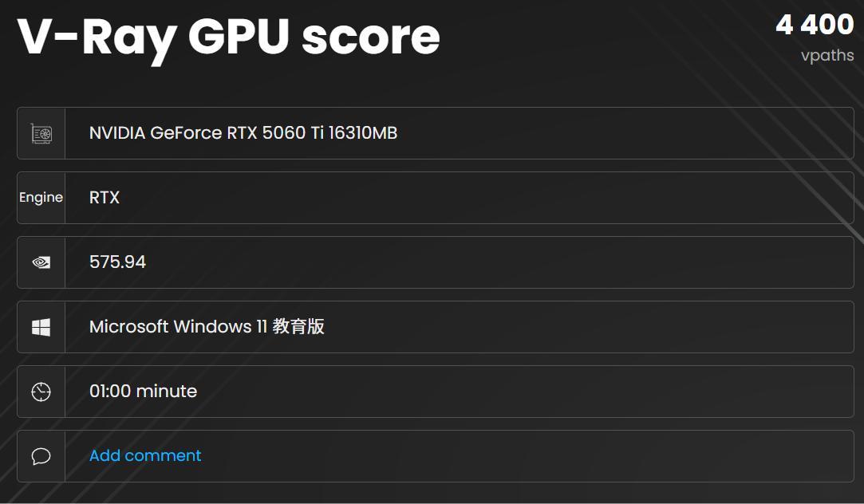This screenshot has width=864, height=504.
Task: Select the driver version 575.94
Action: [x=117, y=262]
